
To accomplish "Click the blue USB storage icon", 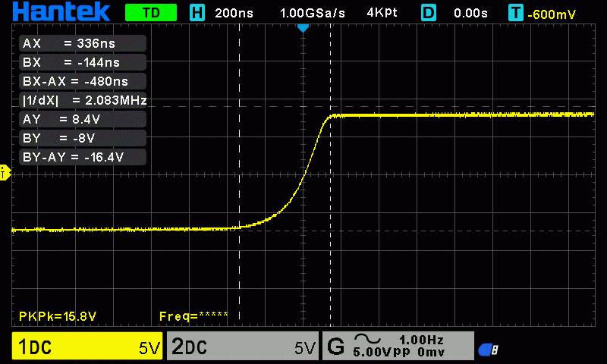I will 488,350.
